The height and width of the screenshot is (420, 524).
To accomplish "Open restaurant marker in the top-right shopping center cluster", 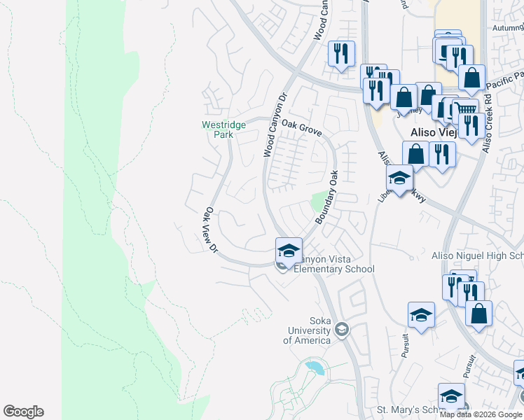I will 460,59.
